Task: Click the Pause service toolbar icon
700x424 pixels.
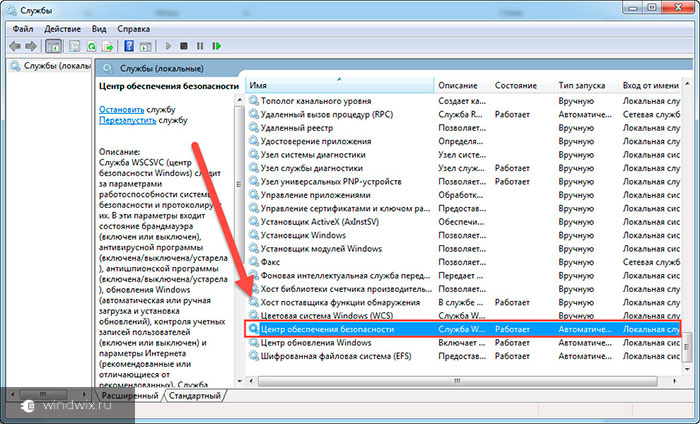Action: [200, 46]
